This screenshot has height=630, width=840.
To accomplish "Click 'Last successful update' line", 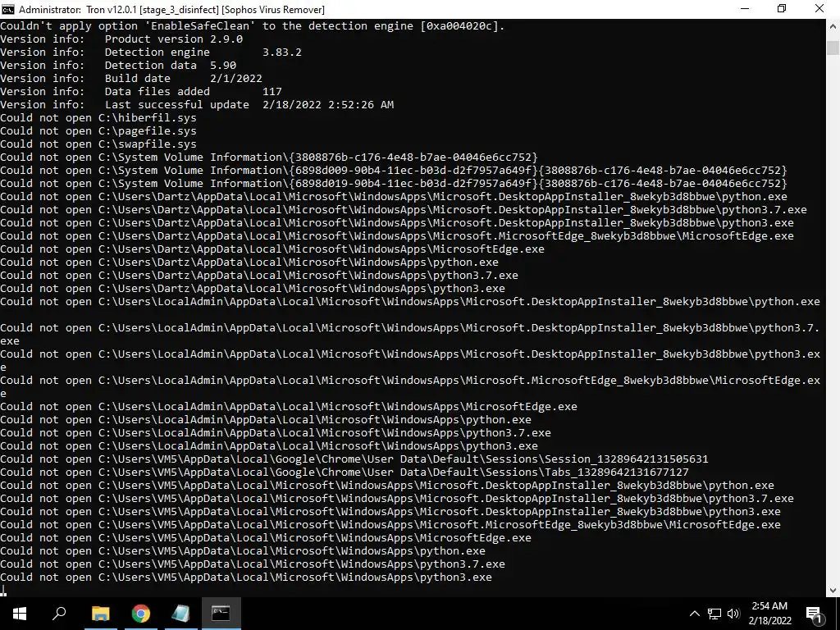I will coord(197,104).
